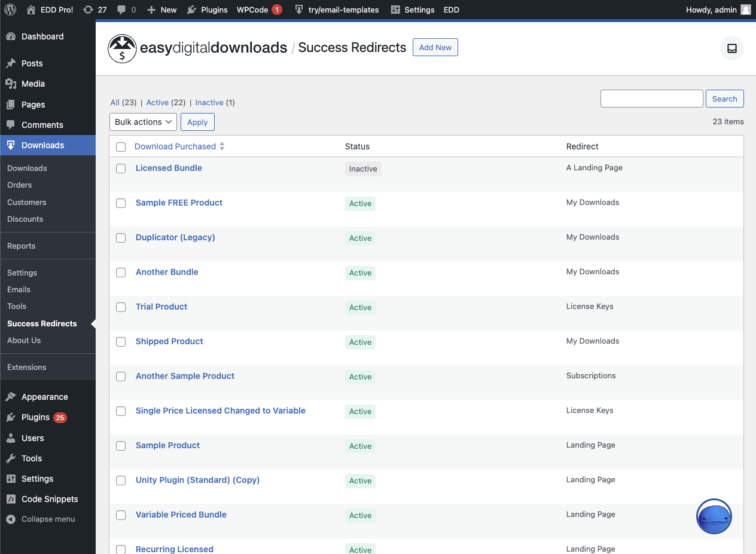Open the WPCode icon with notification badge
This screenshot has height=554, width=756.
[258, 10]
